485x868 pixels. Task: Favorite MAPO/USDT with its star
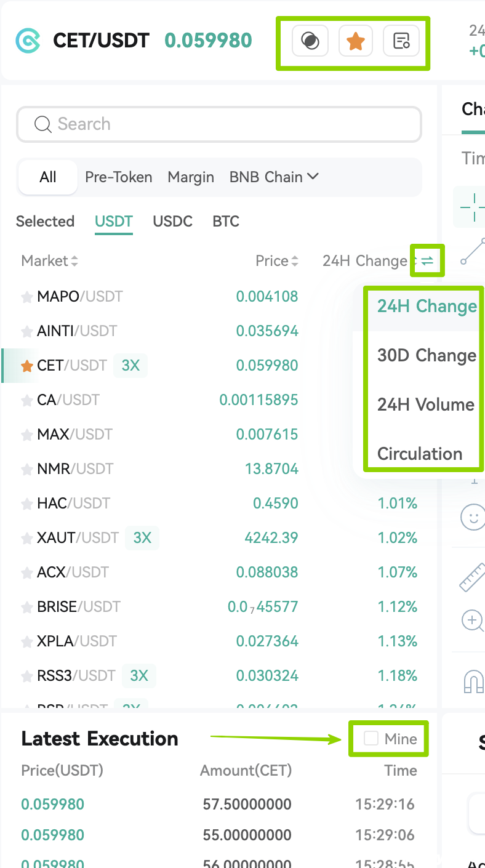[27, 297]
